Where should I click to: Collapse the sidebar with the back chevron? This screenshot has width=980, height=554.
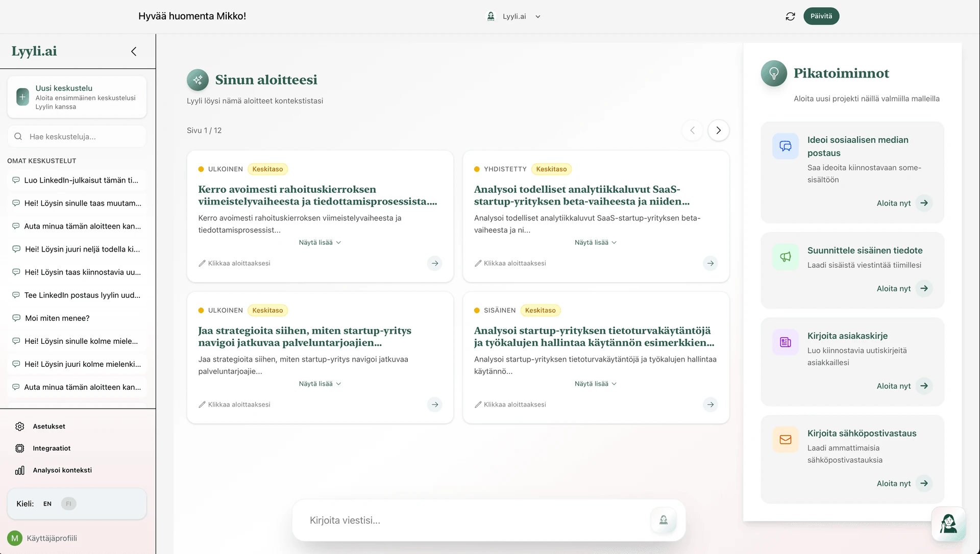click(133, 51)
